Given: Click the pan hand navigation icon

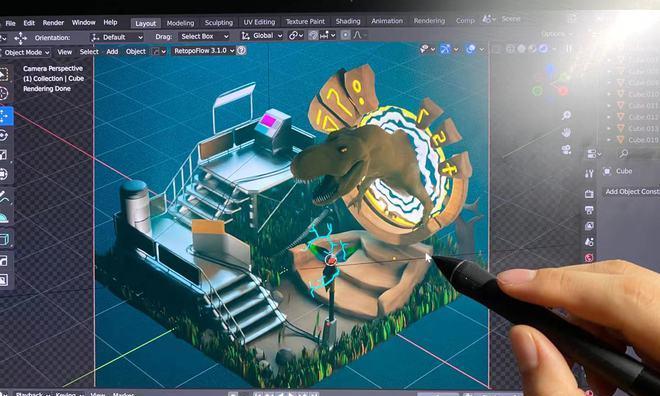Looking at the screenshot, I should point(567,133).
